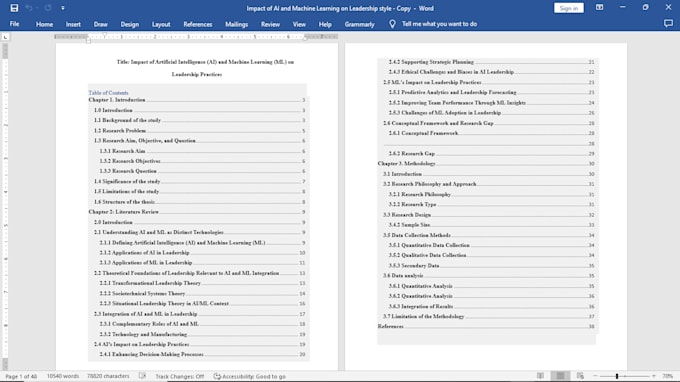
Task: Zoom in with the plus button
Action: coord(654,376)
